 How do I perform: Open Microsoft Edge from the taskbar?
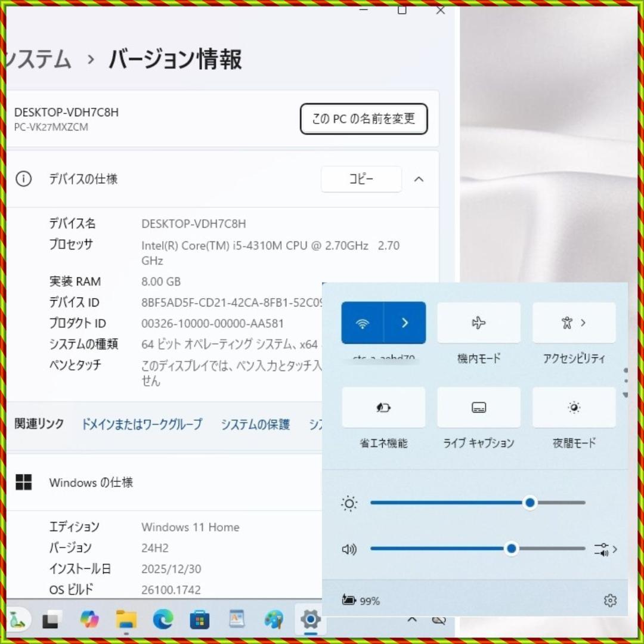pos(162,620)
